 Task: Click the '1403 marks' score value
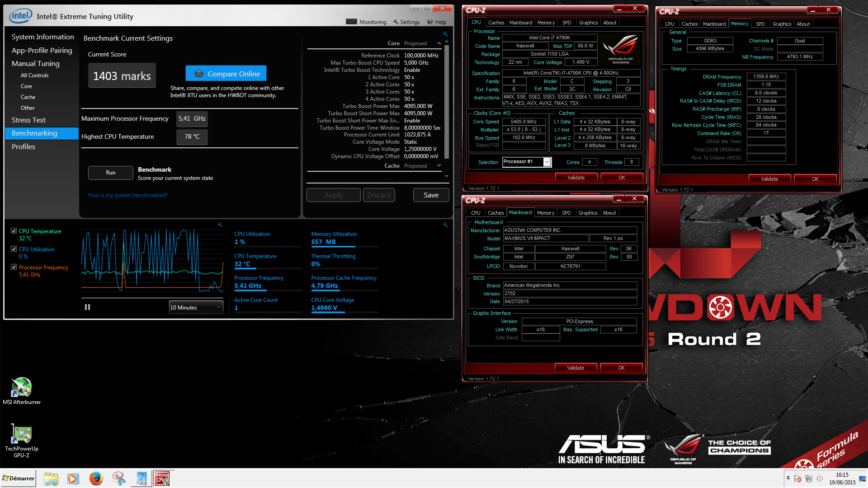122,75
